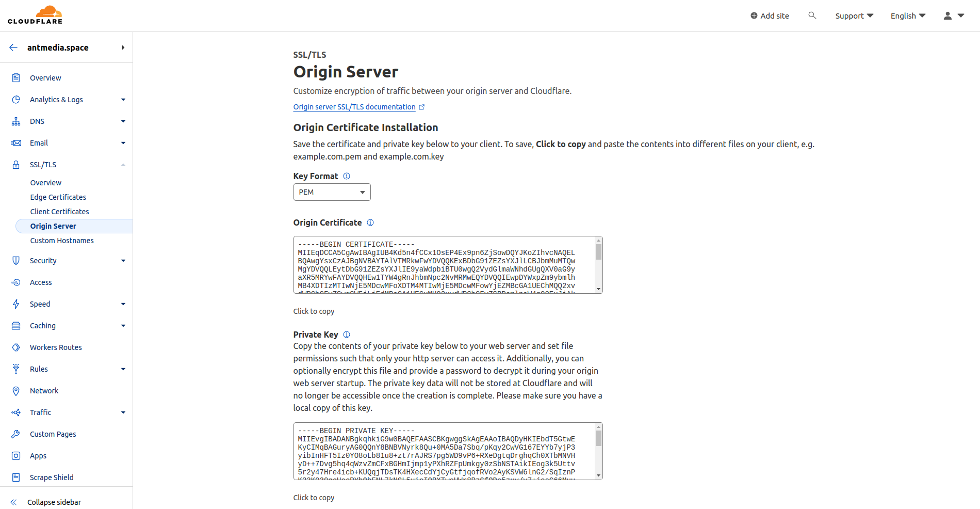
Task: Click to copy under Origin Certificate
Action: (314, 311)
